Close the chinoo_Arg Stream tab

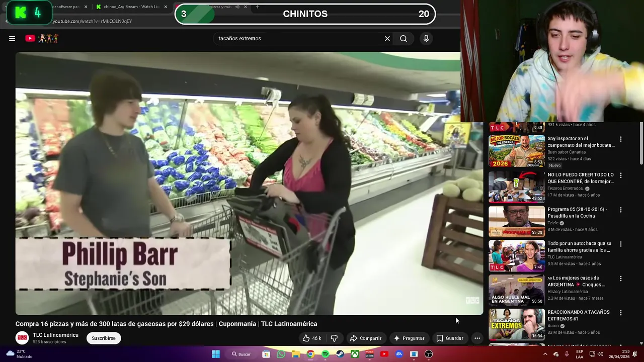click(166, 7)
